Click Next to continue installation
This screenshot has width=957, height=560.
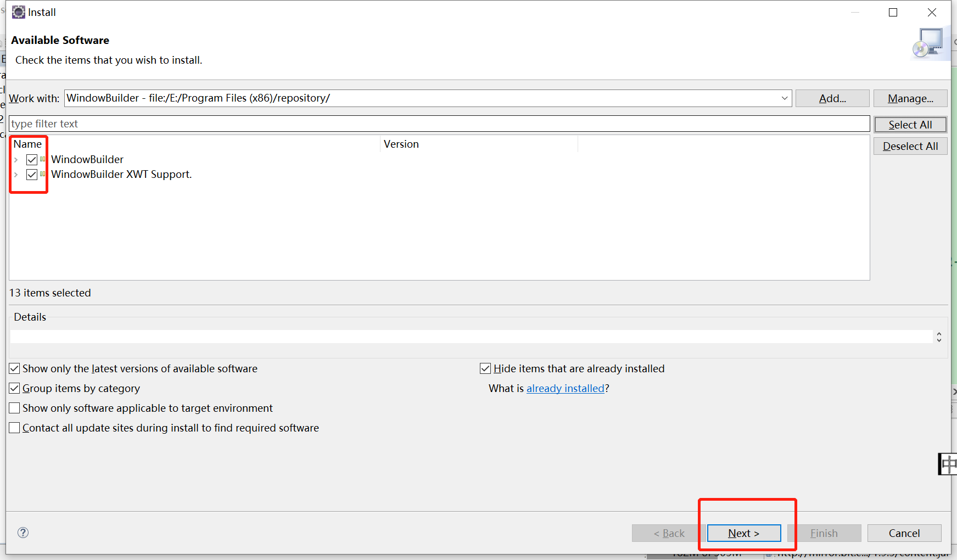point(744,533)
